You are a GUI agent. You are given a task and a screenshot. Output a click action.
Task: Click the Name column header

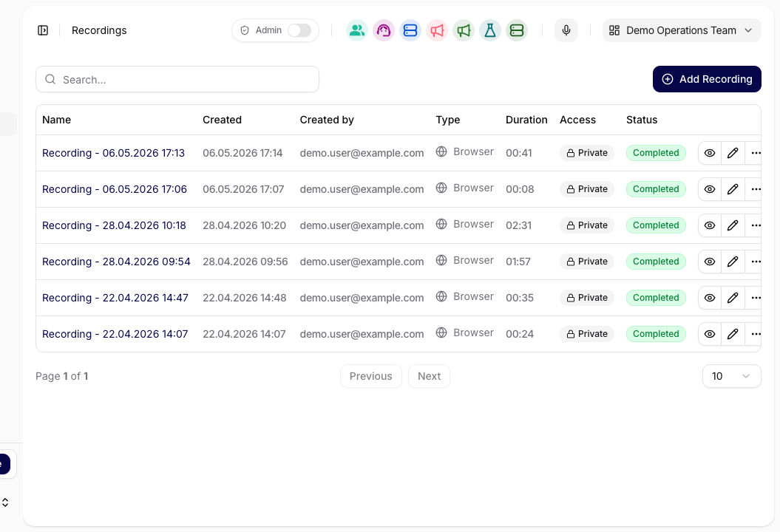point(57,120)
